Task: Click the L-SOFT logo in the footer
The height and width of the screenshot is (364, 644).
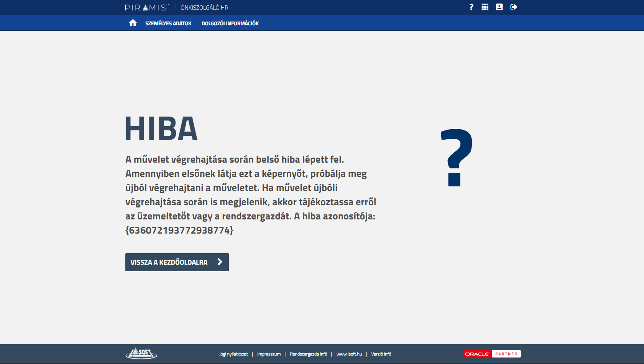Action: click(x=141, y=353)
